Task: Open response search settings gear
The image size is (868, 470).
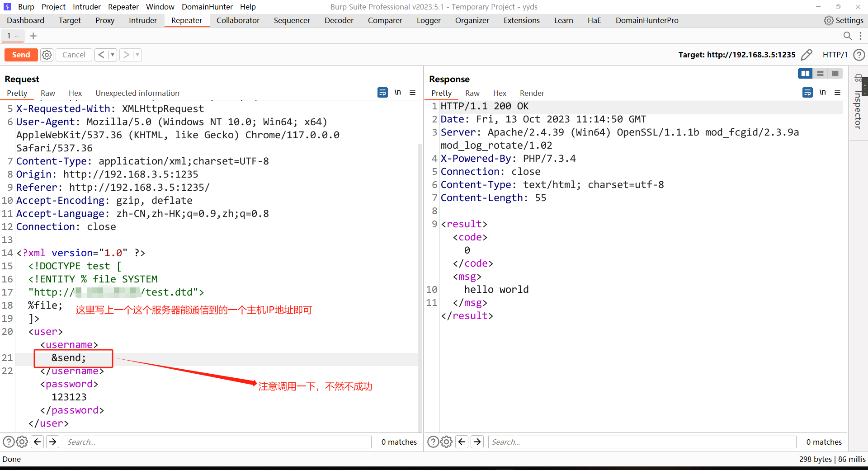Action: (x=446, y=442)
